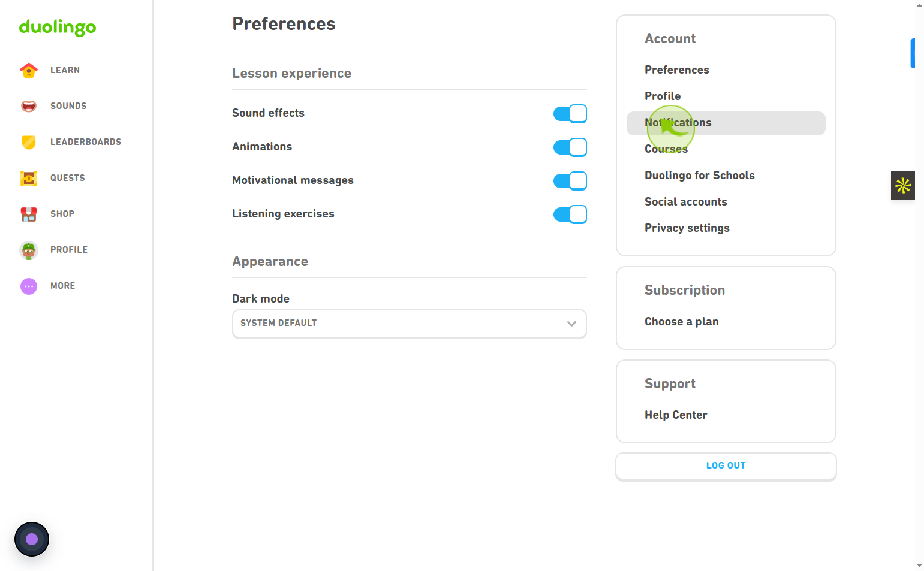Click the Log Out button
The width and height of the screenshot is (924, 571).
click(x=726, y=466)
